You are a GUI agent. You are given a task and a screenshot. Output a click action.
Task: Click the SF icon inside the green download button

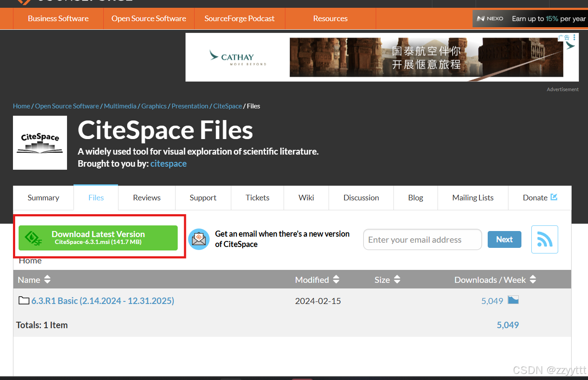pyautogui.click(x=34, y=238)
